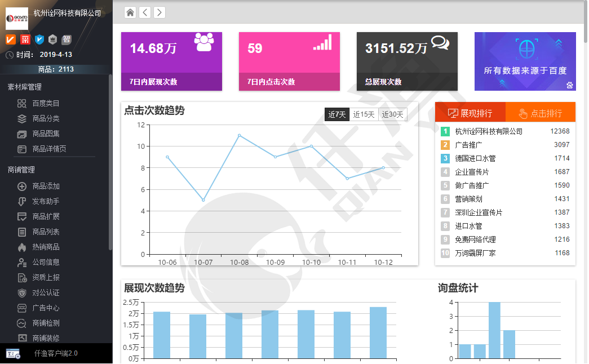This screenshot has width=589, height=364.
Task: Select ranking row 企业宣传片
Action: coord(505,172)
